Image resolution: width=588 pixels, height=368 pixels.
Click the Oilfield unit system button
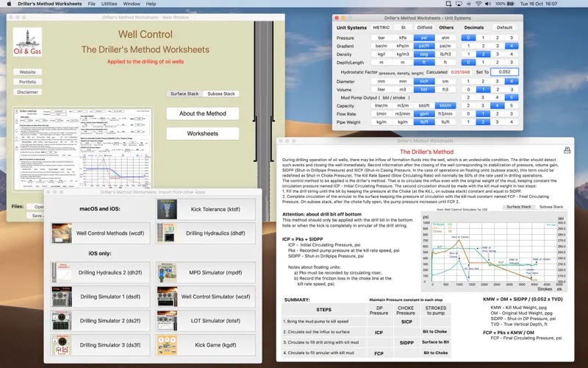pyautogui.click(x=424, y=27)
